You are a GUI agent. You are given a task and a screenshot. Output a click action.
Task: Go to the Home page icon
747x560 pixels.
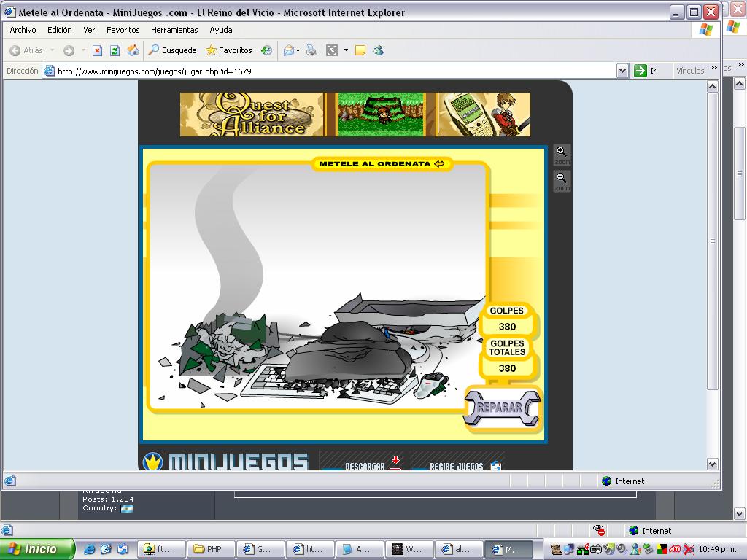133,50
